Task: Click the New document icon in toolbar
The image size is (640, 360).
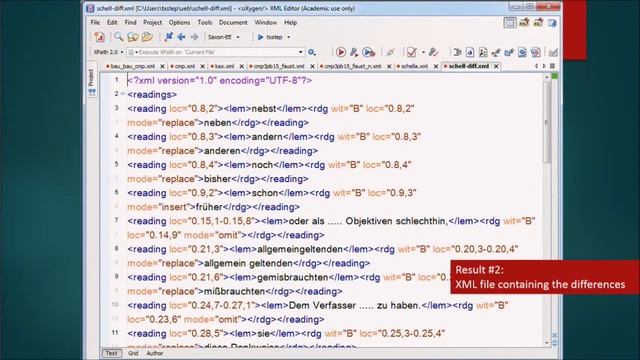Action: 99,37
